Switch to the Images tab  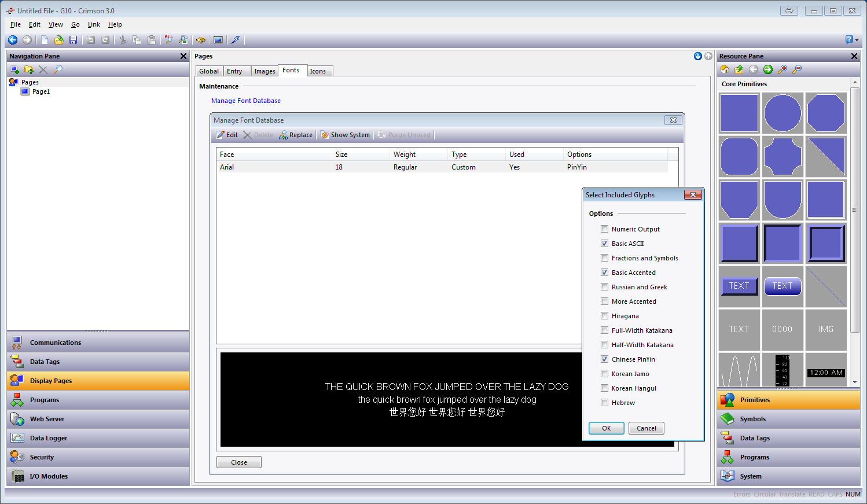pyautogui.click(x=264, y=71)
